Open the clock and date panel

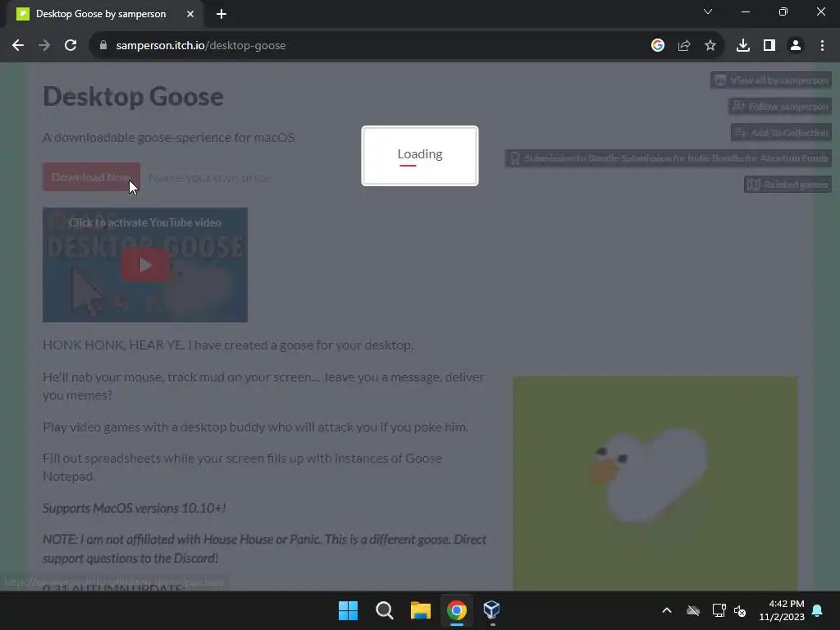(782, 610)
